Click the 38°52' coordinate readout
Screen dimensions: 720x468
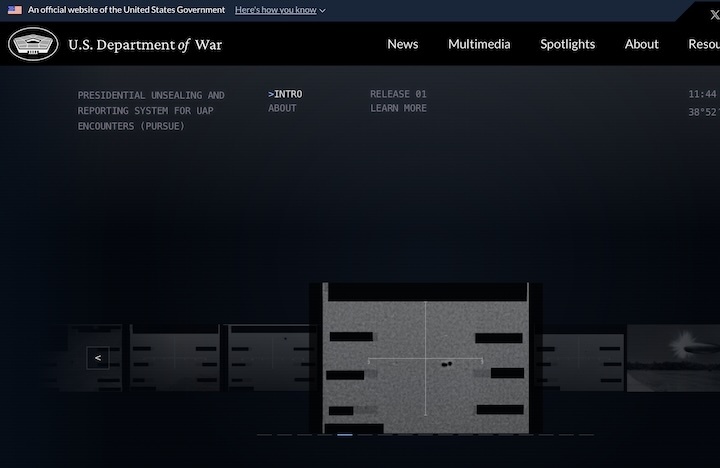(703, 112)
